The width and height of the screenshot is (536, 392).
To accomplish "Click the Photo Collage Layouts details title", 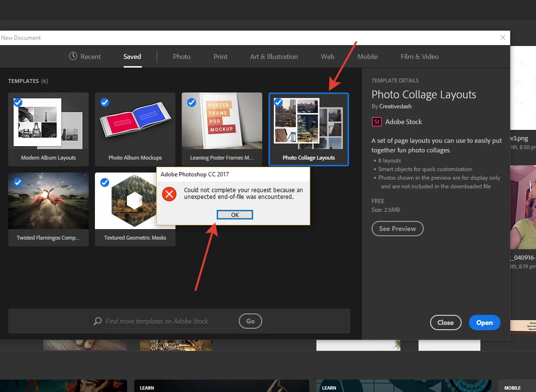I will click(423, 94).
